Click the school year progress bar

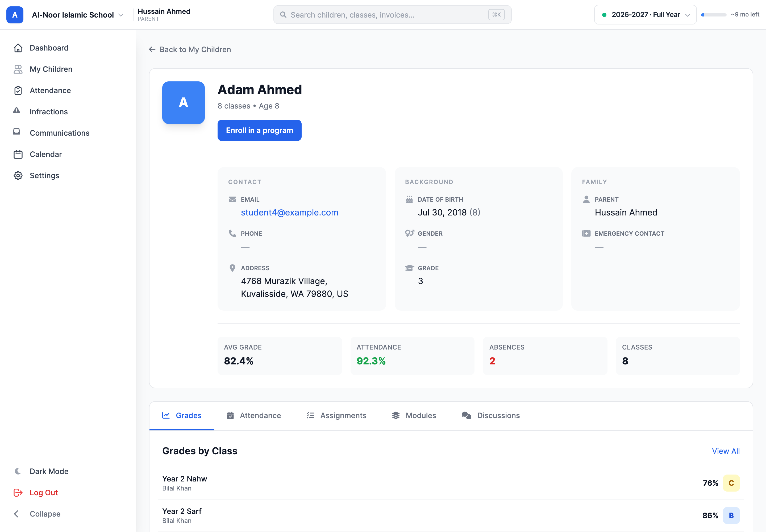[714, 15]
